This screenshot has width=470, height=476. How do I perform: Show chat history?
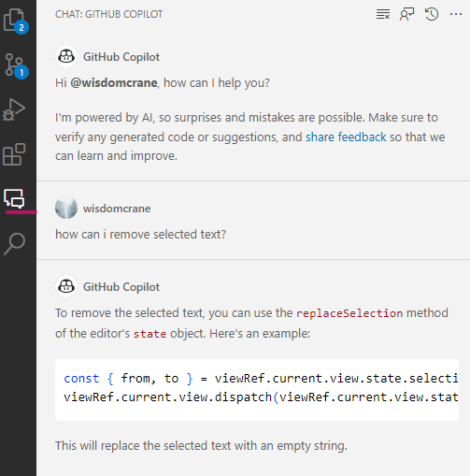tap(432, 14)
